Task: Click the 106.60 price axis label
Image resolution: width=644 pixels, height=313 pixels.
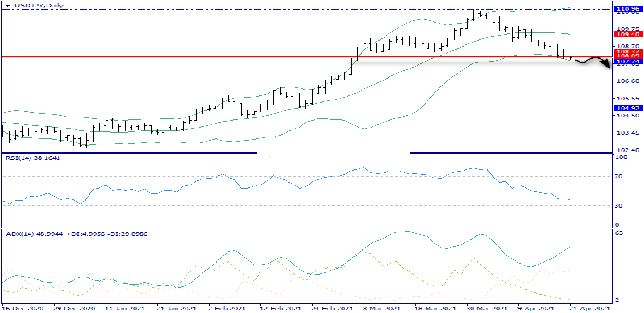Action: coord(625,81)
